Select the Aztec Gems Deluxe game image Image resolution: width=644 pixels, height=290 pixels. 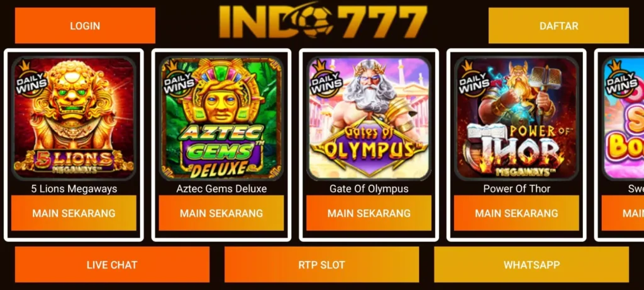point(221,118)
